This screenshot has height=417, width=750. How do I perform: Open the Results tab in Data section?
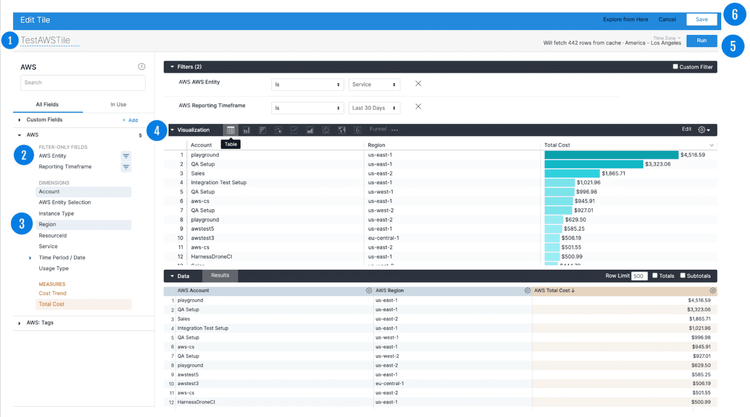[x=220, y=276]
